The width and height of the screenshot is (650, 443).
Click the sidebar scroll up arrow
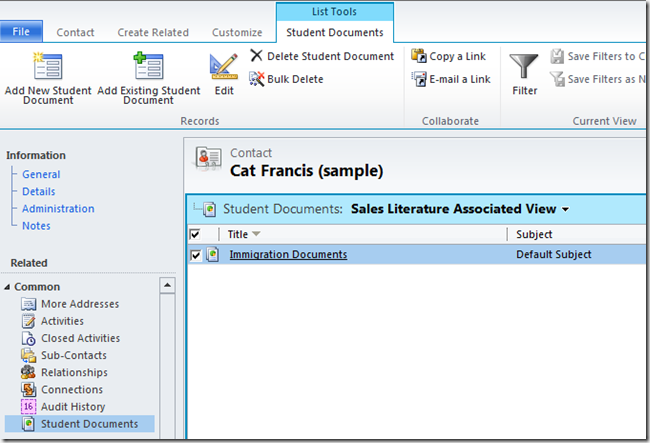(x=167, y=285)
